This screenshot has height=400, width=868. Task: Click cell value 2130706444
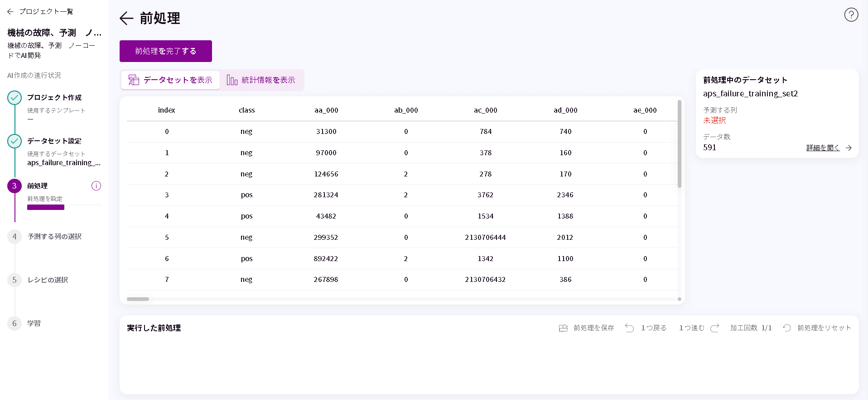pyautogui.click(x=485, y=238)
